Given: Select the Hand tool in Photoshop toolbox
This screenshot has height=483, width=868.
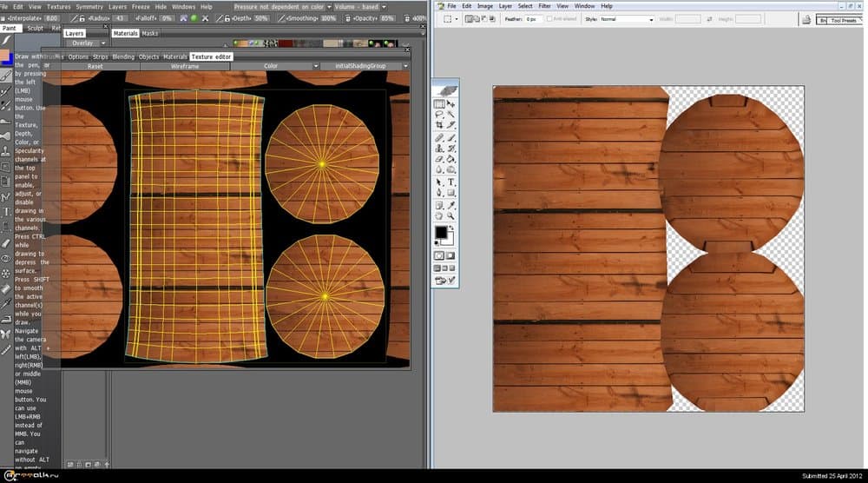Looking at the screenshot, I should [x=439, y=215].
